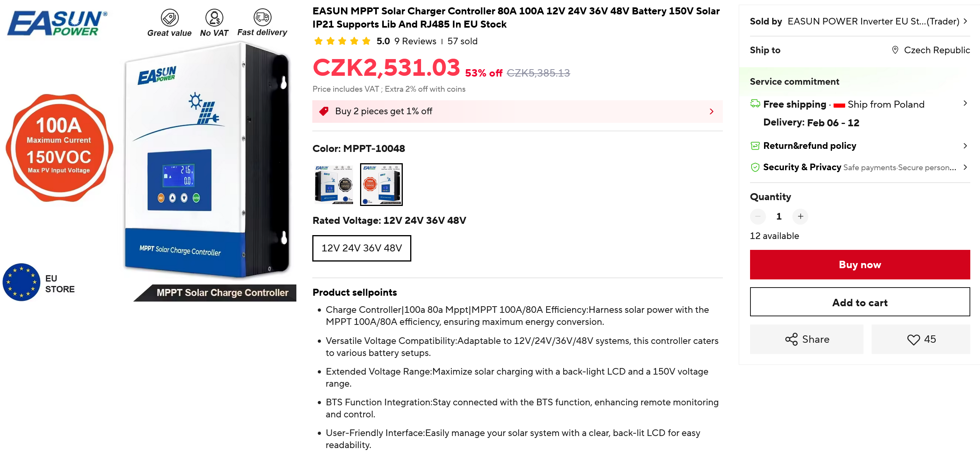Expand the Return&refund policy arrow
Viewport: 980px width, 457px height.
coord(965,146)
